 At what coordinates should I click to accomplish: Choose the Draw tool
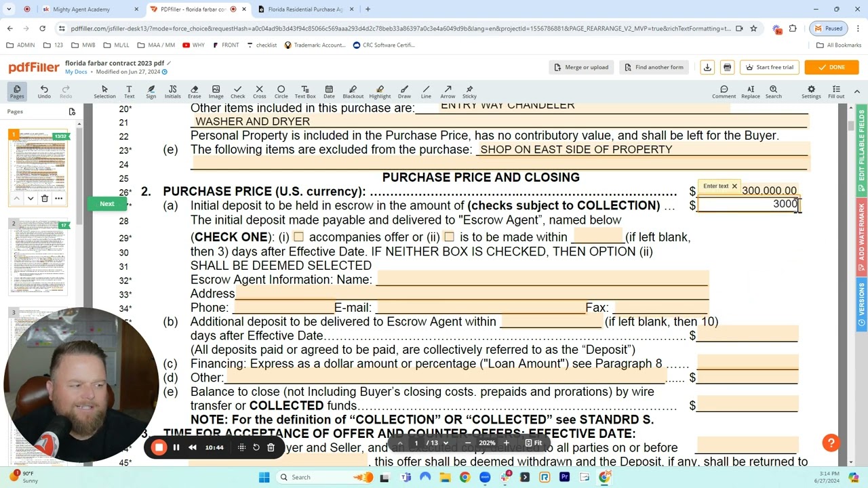[404, 91]
